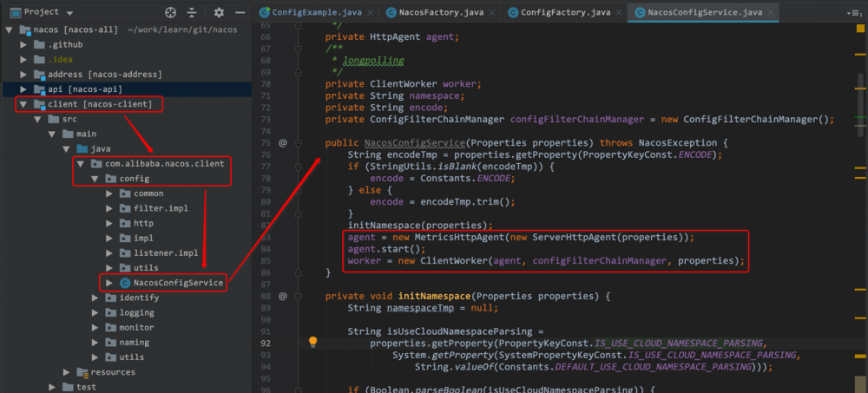Click the yellow lightbulb intention icon
Screen dimensions: 868x393
point(312,342)
